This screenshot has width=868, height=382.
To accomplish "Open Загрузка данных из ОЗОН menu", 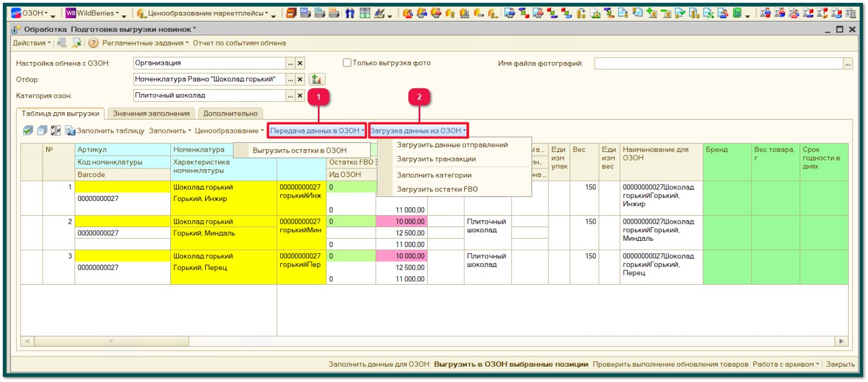I will pos(418,131).
